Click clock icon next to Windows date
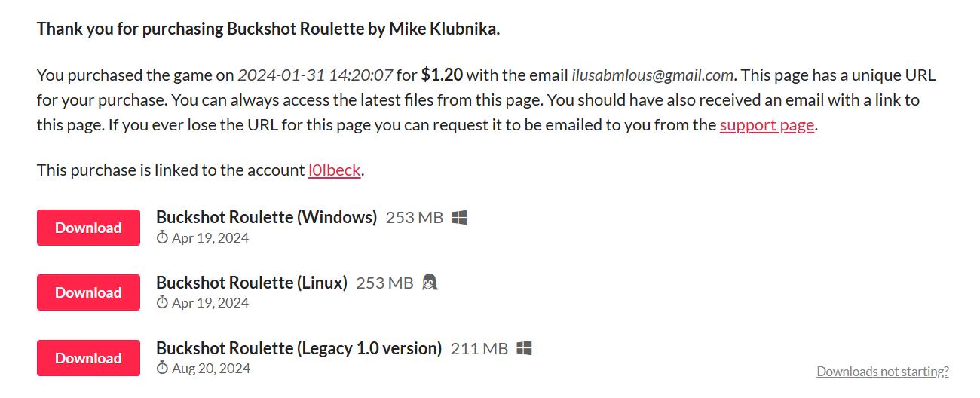Viewport: 980px width, 398px height. point(162,237)
